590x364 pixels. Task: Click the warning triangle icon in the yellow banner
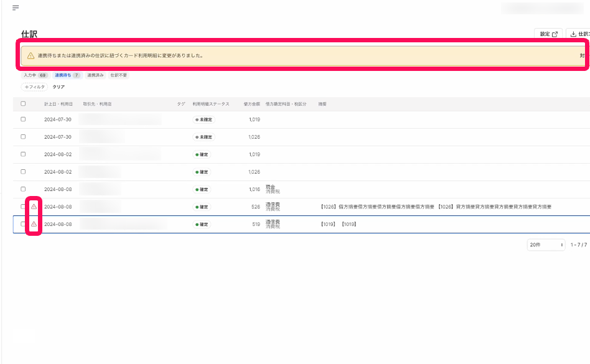pos(31,55)
